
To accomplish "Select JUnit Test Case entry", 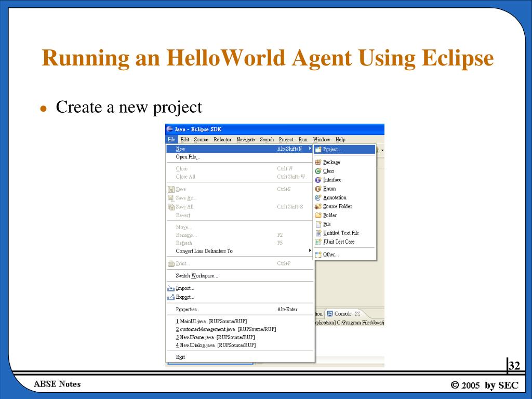I will (344, 242).
